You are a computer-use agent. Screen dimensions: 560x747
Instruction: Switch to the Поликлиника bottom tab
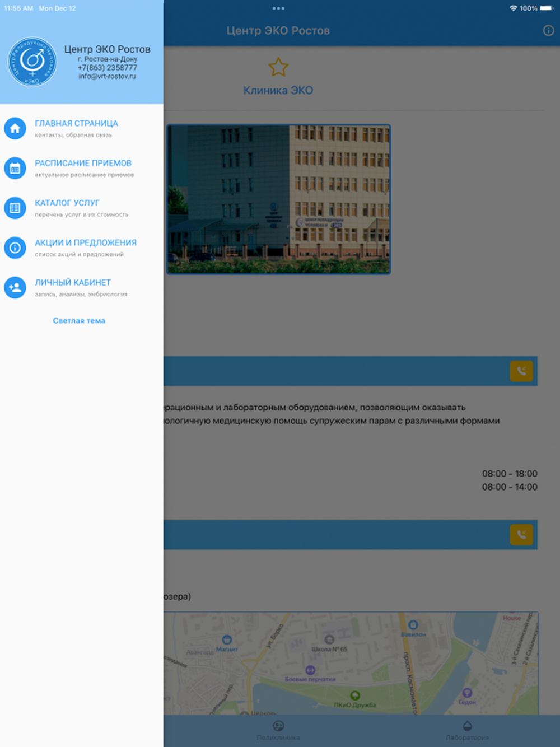coord(278,731)
